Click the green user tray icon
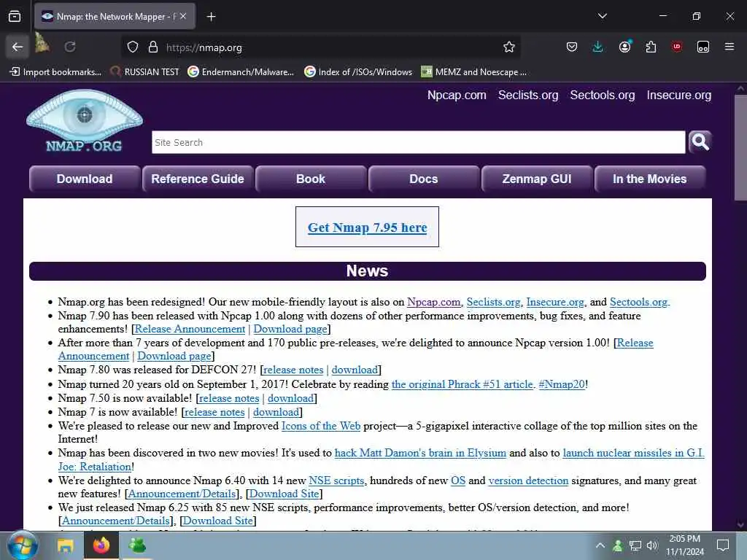The image size is (747, 560). point(618,545)
